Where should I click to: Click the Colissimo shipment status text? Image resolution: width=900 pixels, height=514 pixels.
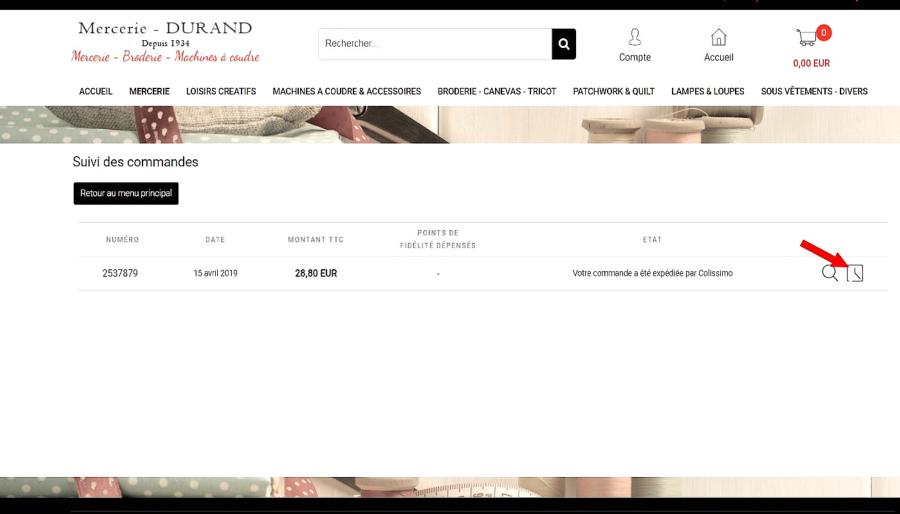pyautogui.click(x=653, y=274)
